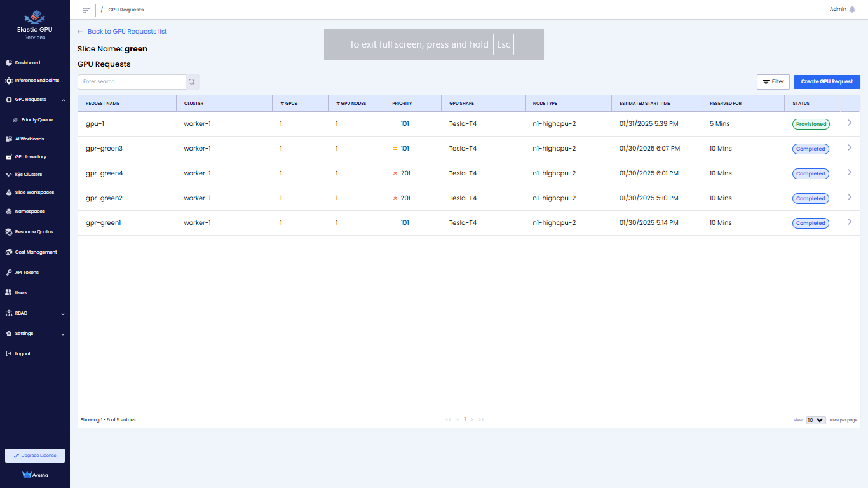868x488 pixels.
Task: Select page 1 in pagination
Action: click(x=465, y=419)
